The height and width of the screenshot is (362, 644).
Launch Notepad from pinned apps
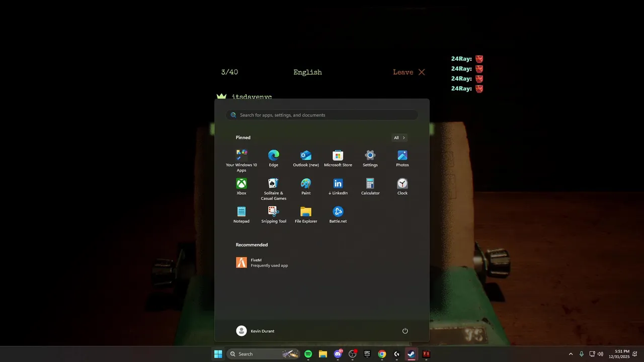(x=242, y=215)
